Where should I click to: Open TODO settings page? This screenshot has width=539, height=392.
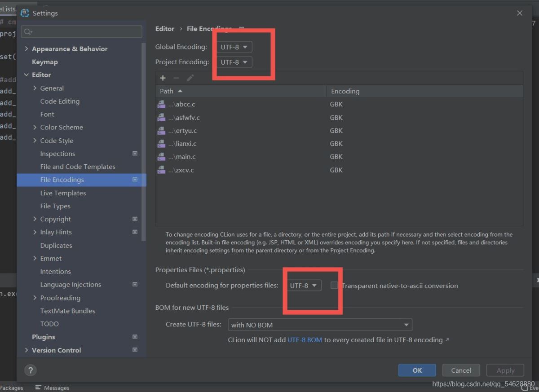pos(49,324)
